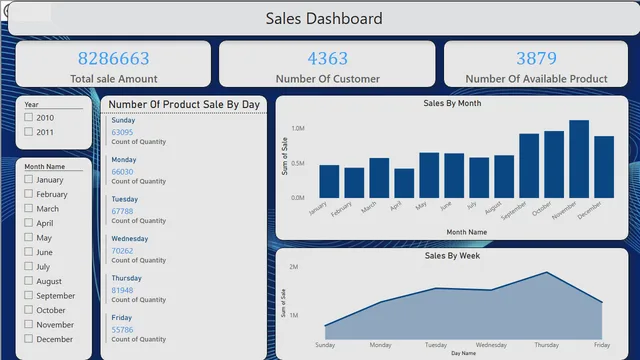Screen dimensions: 640x360
Task: Select the May month checkbox
Action: click(29, 237)
